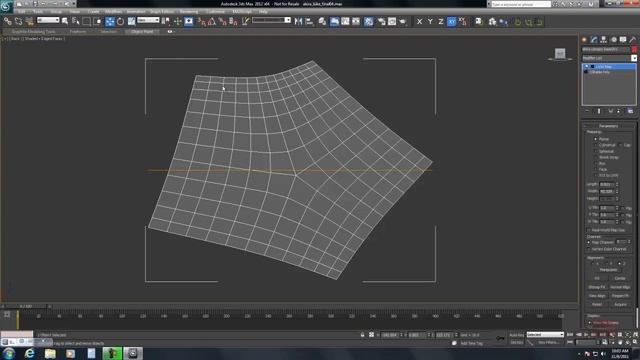Screen dimensions: 640x360
Task: Select the Spherical mapping radio button
Action: click(x=596, y=151)
